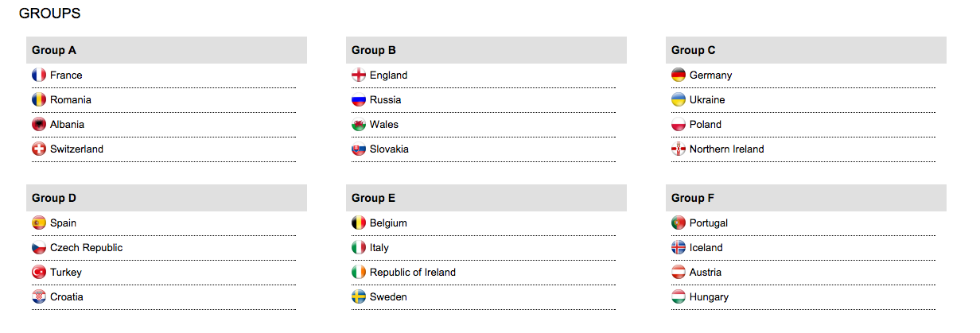Click the Group C header

coord(693,50)
